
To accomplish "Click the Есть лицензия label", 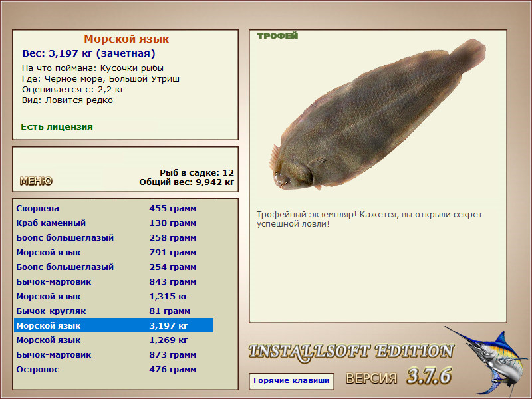I will (x=57, y=126).
